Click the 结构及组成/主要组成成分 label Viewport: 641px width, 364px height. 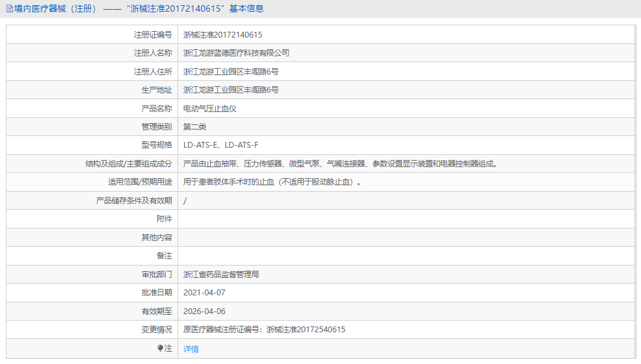click(129, 164)
